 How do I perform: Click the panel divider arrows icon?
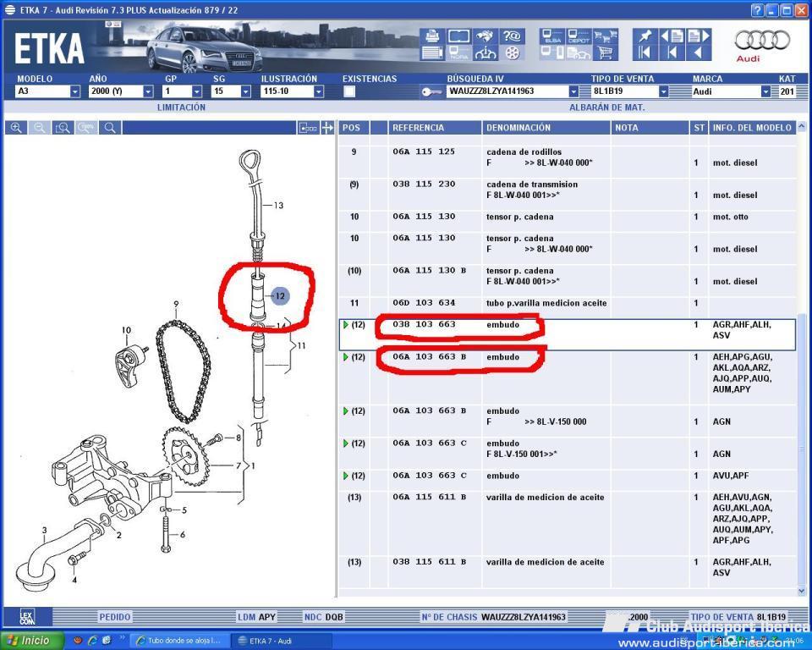[327, 128]
